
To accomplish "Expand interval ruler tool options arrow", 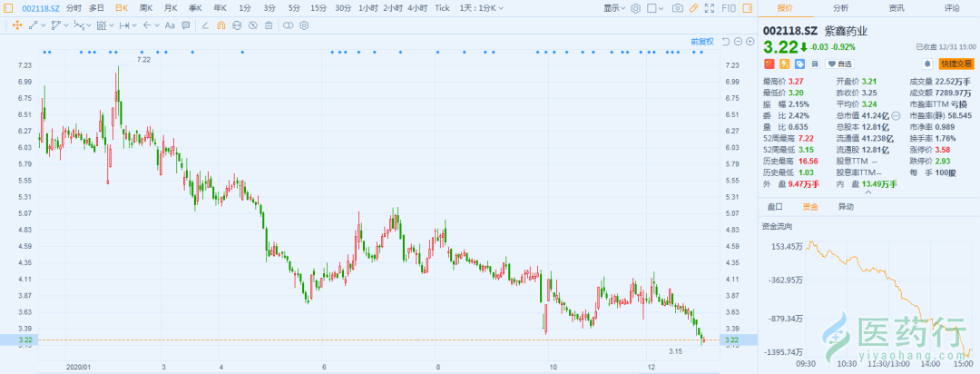I will (x=134, y=25).
